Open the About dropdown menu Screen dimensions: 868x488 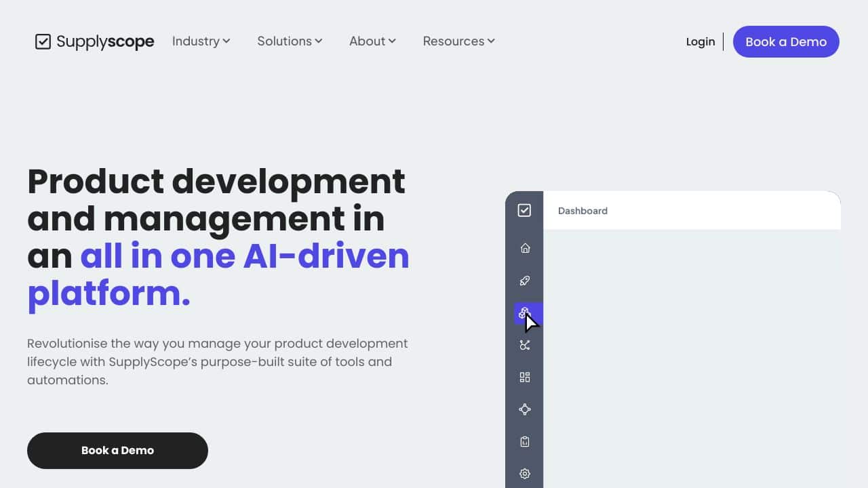pyautogui.click(x=373, y=41)
